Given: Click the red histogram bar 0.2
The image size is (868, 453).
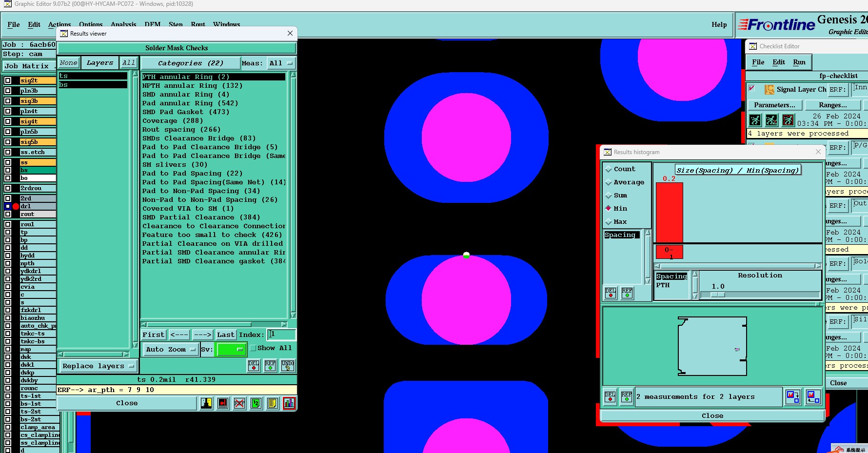Looking at the screenshot, I should [670, 212].
